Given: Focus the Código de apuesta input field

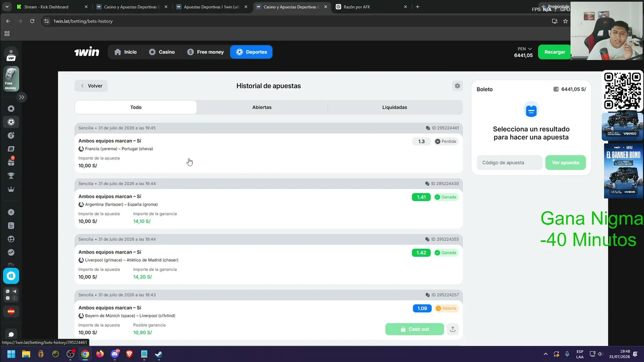Looking at the screenshot, I should [x=510, y=162].
